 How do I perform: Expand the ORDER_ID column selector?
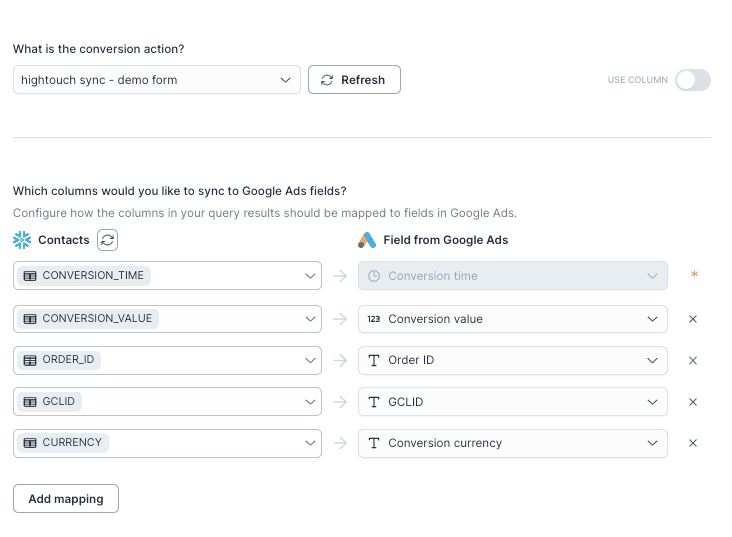[167, 360]
